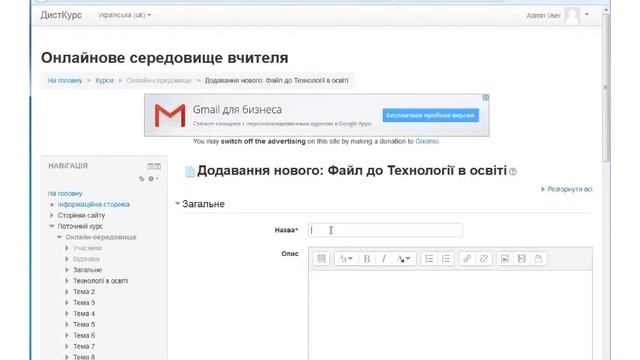Toggle italic formatting in description editor
This screenshot has width=640, height=360.
pyautogui.click(x=383, y=258)
